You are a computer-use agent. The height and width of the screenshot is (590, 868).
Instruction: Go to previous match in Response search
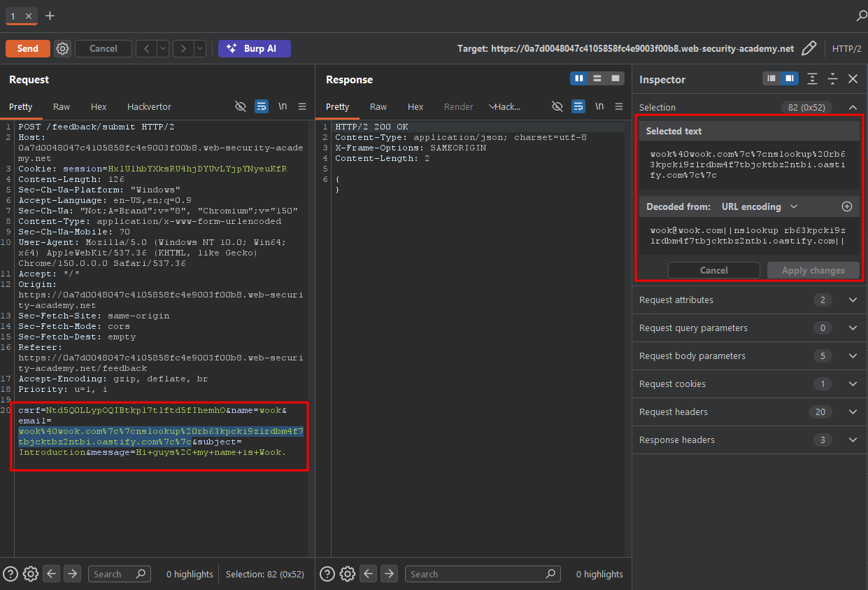point(369,574)
